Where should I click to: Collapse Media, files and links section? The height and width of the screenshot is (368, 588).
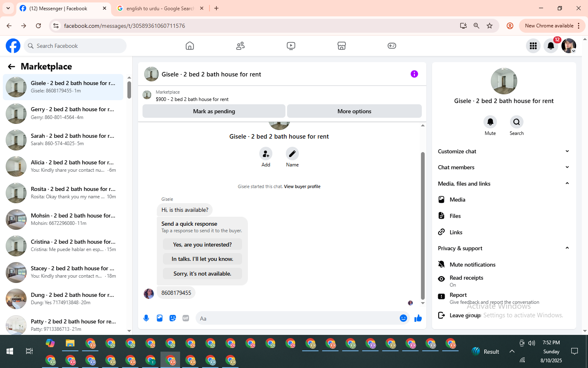[x=504, y=184]
